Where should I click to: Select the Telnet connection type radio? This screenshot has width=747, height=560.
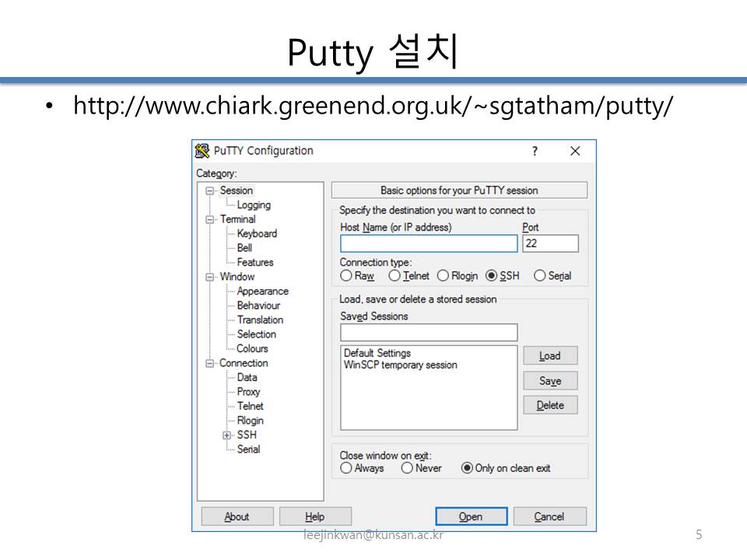(395, 276)
